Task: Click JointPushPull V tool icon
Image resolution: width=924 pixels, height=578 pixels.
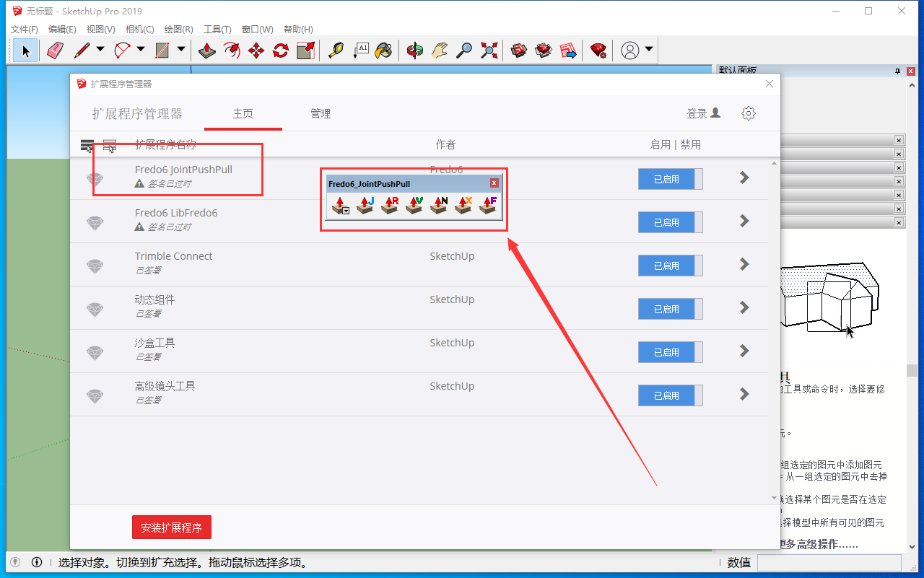Action: (414, 206)
